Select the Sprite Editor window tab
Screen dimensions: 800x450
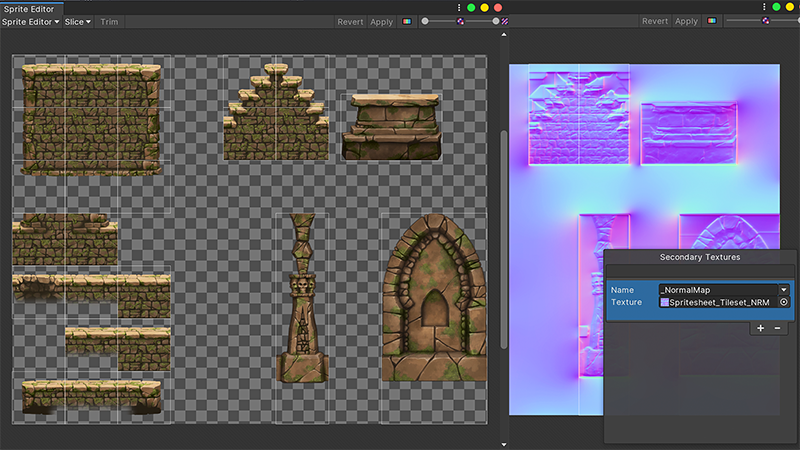(x=31, y=7)
